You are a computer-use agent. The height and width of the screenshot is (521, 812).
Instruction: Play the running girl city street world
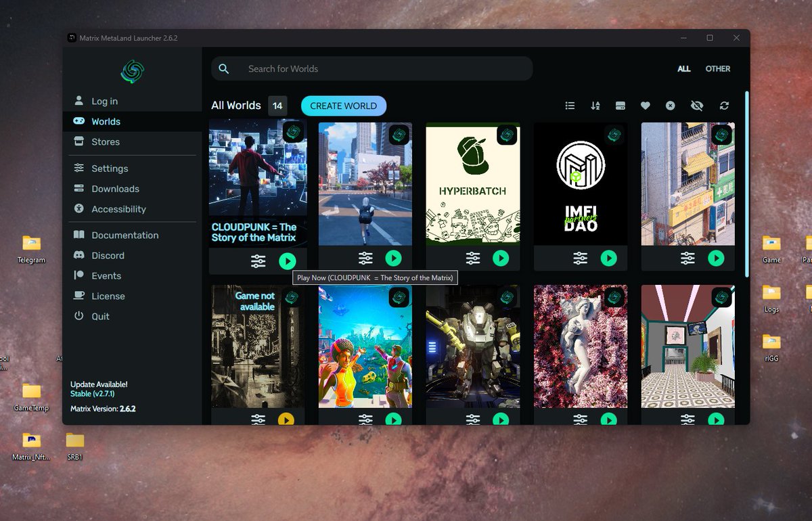[x=393, y=258]
